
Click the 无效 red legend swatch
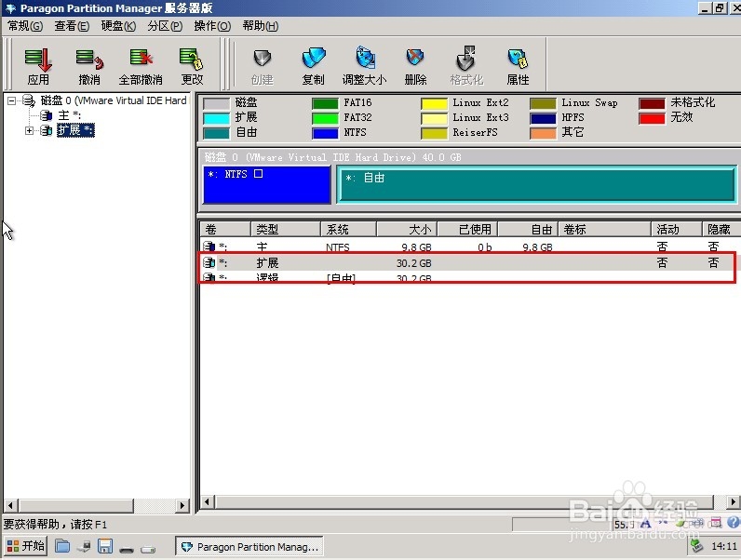[x=652, y=118]
